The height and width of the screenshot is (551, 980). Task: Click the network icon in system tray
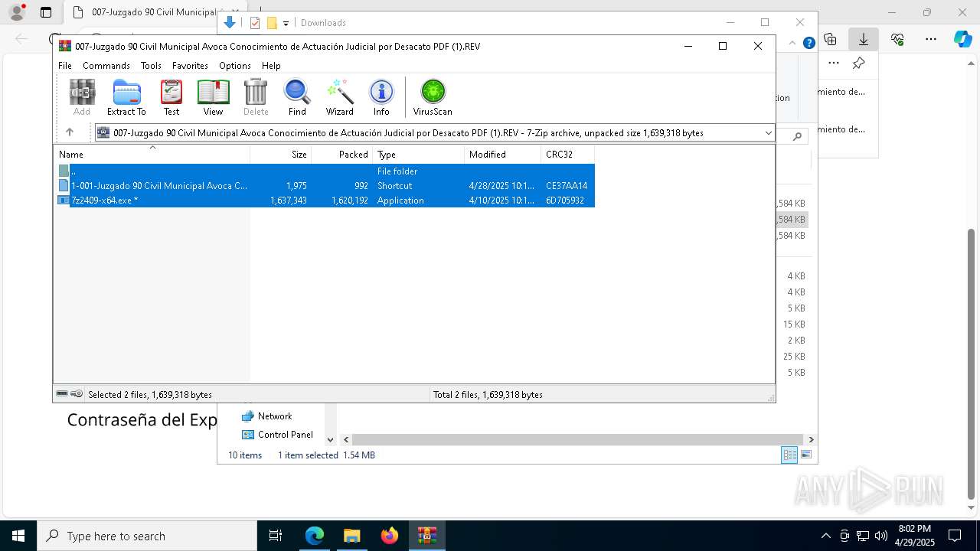coord(863,536)
